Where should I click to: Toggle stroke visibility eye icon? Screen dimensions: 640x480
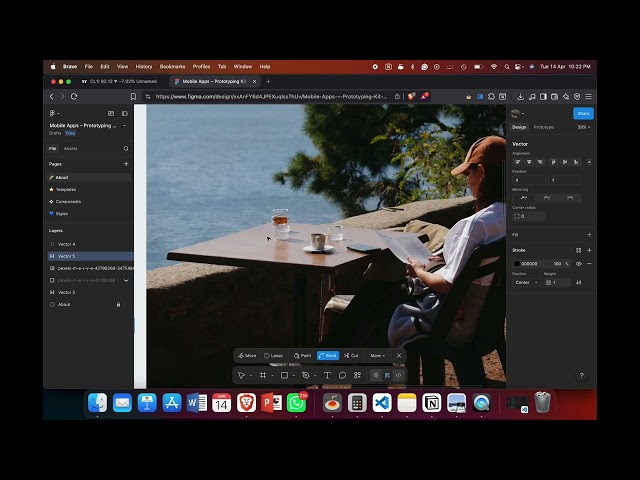[x=578, y=264]
